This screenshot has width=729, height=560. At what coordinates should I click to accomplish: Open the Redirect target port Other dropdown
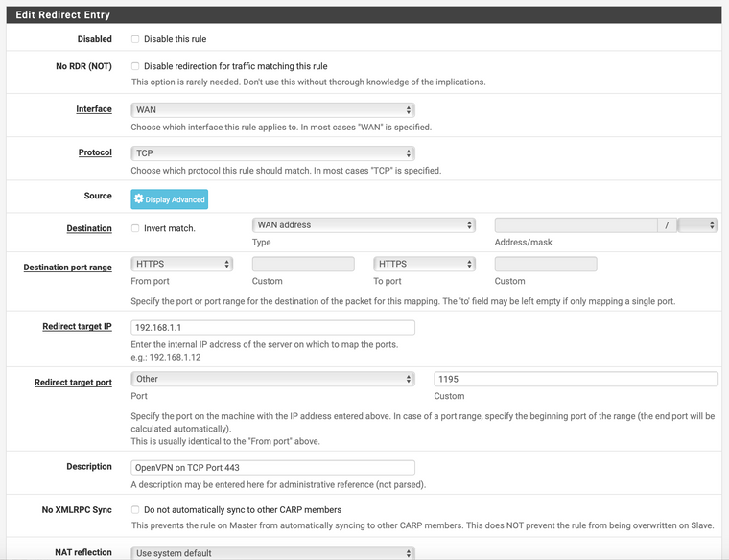point(273,379)
